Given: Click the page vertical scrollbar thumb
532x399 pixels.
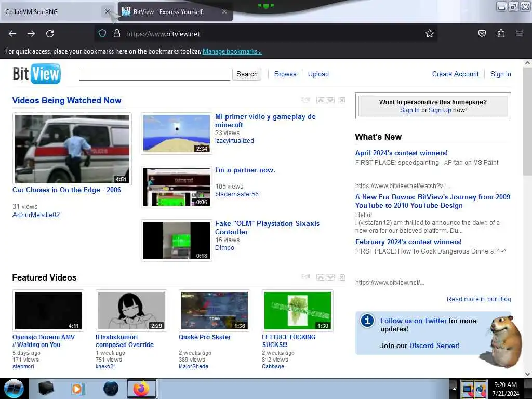Looking at the screenshot, I should [527, 122].
